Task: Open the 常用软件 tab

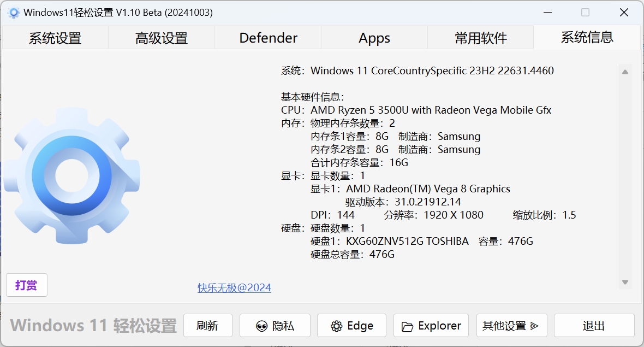Action: 481,38
